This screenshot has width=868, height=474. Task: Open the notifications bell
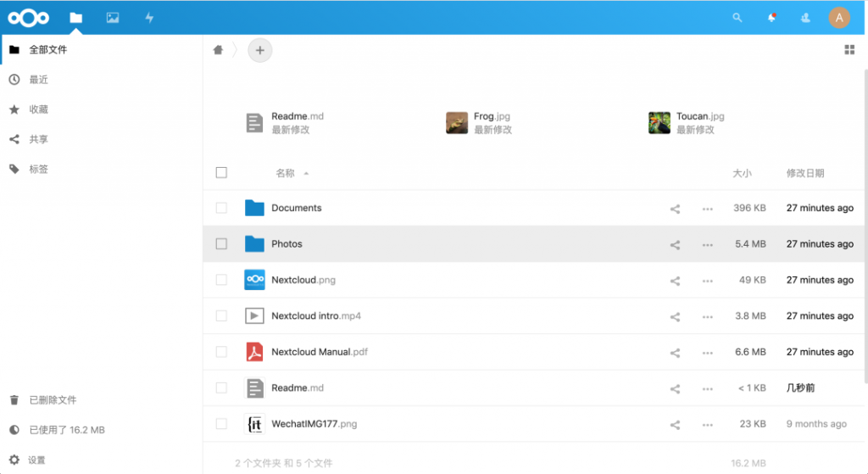coord(771,17)
